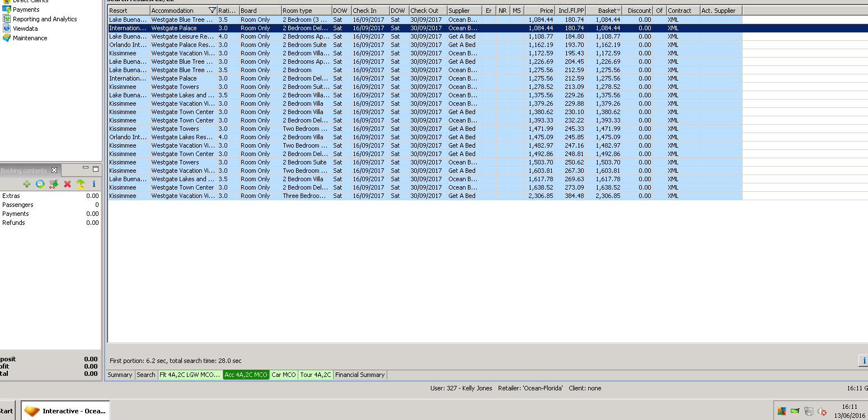Open the Flt 4A,2C LGW MCO tab
Screen dimensions: 868x420
(x=190, y=375)
